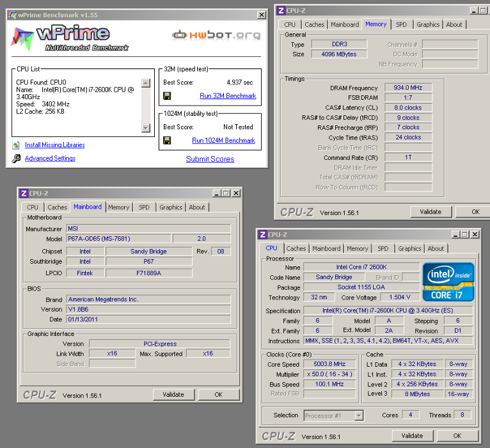Click the CPU-Z title icon of Memory window
This screenshot has width=490, height=448.
point(281,11)
